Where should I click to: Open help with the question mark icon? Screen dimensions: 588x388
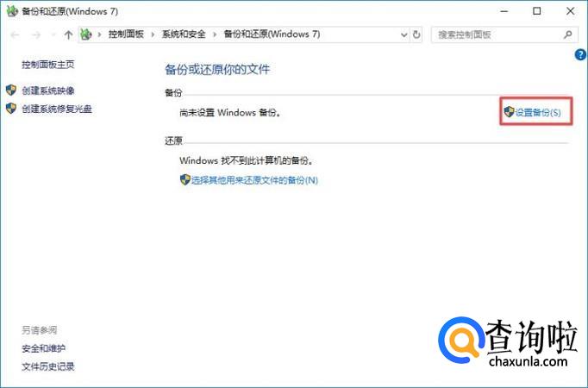point(580,54)
